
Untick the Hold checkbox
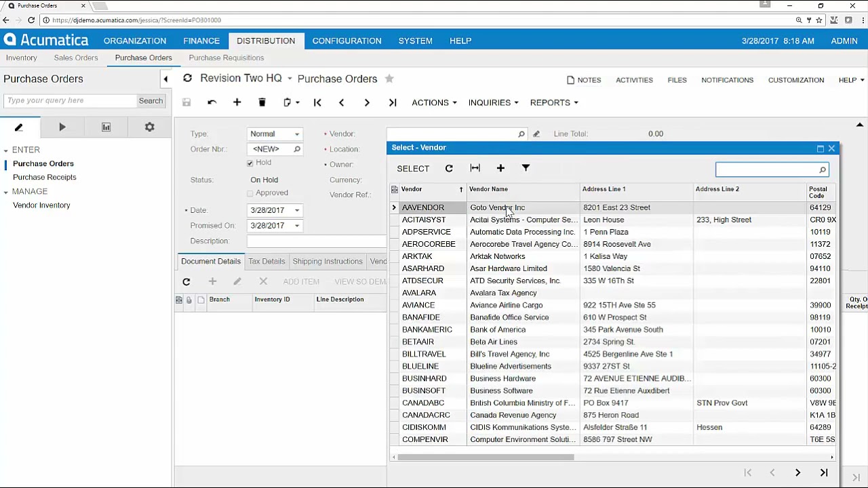click(x=250, y=163)
